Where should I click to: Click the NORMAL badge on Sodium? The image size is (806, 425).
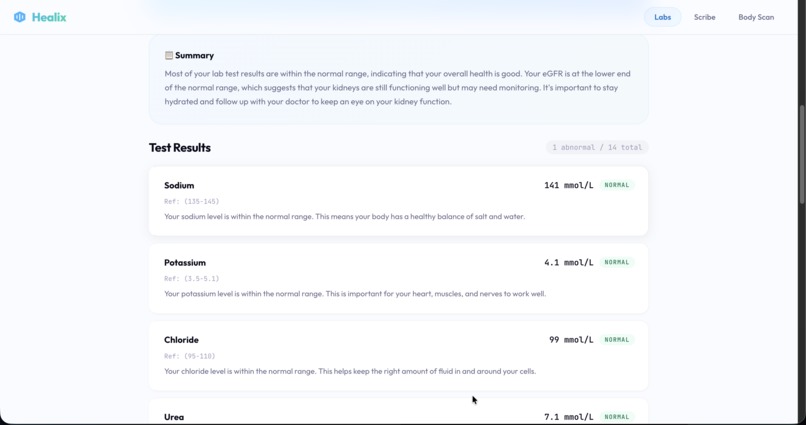(x=617, y=185)
